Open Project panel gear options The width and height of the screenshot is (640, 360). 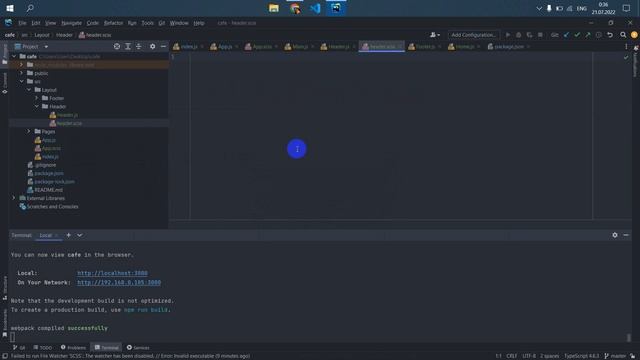click(153, 47)
